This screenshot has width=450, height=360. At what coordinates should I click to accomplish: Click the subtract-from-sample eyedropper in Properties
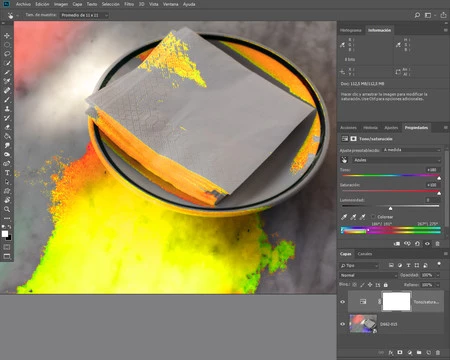pyautogui.click(x=363, y=217)
